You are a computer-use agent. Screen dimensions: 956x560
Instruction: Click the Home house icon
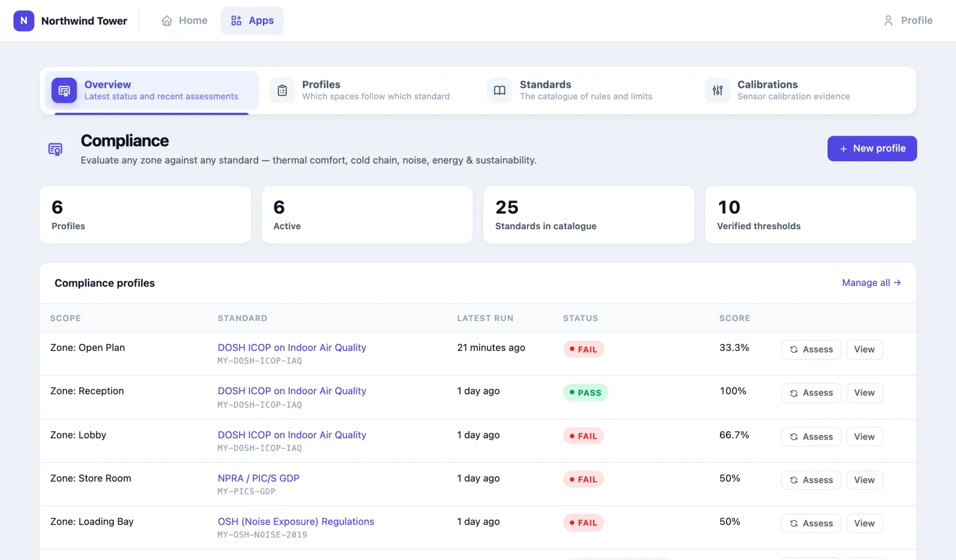click(167, 21)
